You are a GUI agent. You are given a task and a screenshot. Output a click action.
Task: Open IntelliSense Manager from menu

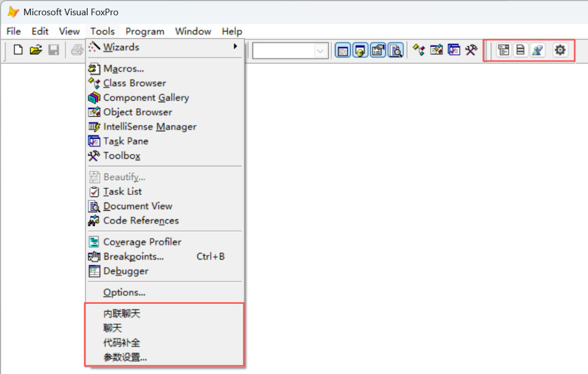pyautogui.click(x=165, y=127)
